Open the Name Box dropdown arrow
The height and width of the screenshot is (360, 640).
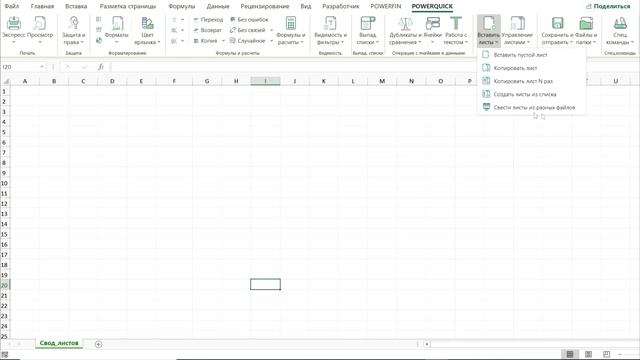point(42,67)
